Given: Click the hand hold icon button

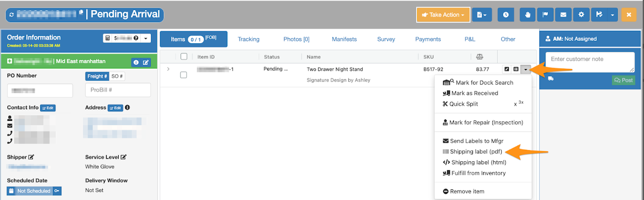Looking at the screenshot, I should (527, 15).
